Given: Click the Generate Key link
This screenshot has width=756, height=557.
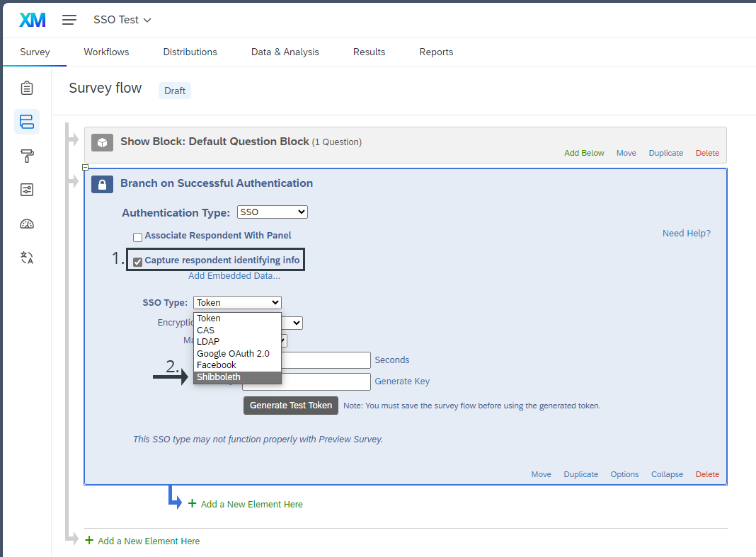Looking at the screenshot, I should point(402,381).
